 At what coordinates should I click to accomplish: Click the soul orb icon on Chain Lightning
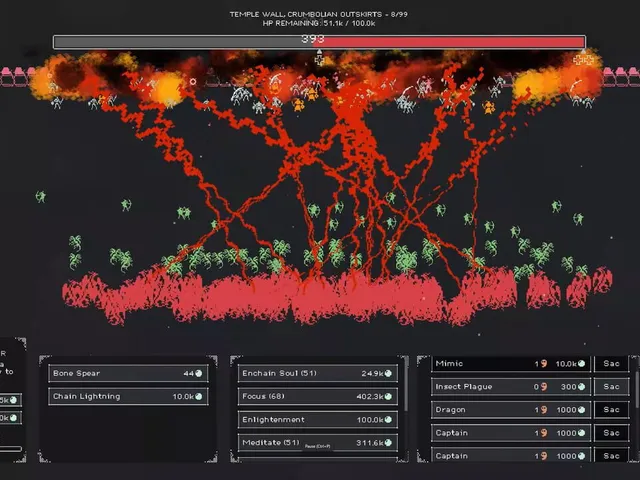click(x=199, y=396)
